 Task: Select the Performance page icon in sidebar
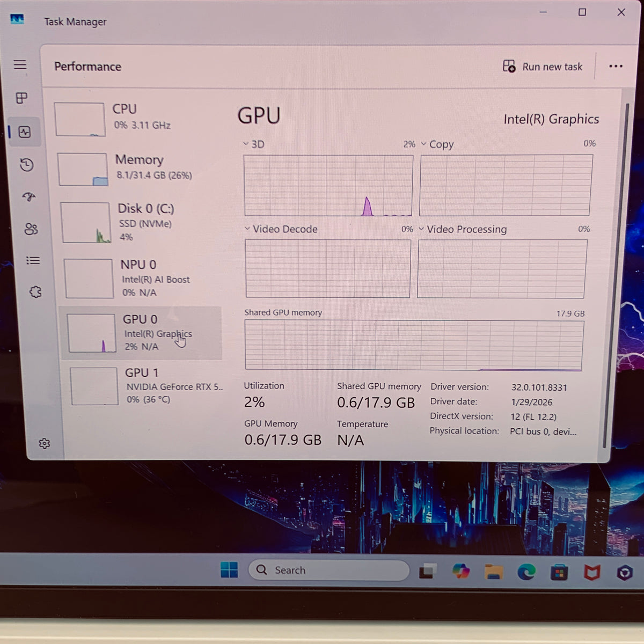[25, 132]
